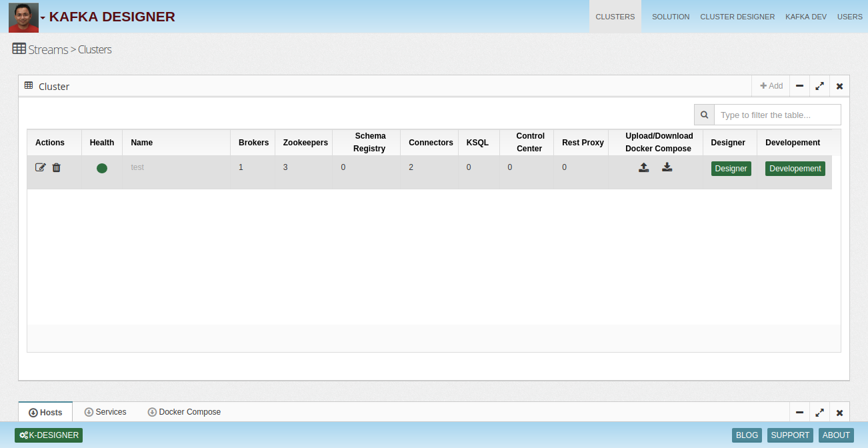The height and width of the screenshot is (448, 868).
Task: Click the Streams table icon in breadcrumb
Action: [19, 49]
